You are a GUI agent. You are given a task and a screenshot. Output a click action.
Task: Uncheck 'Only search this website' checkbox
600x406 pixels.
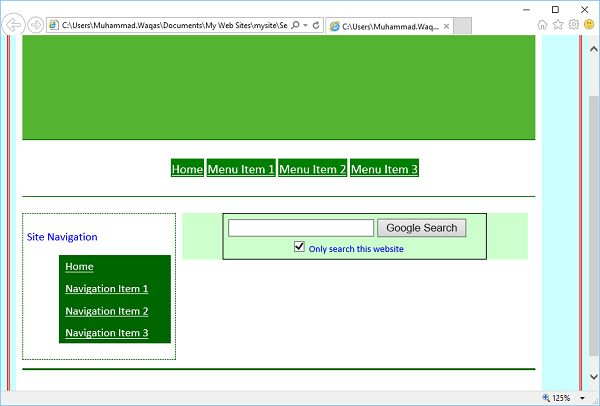tap(299, 247)
